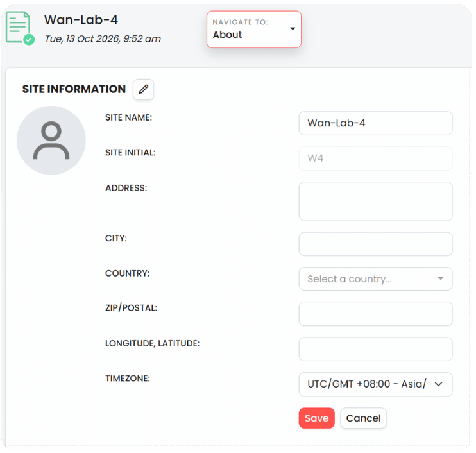Click the SITE INITIAL: label
476x453 pixels.
pyautogui.click(x=130, y=153)
